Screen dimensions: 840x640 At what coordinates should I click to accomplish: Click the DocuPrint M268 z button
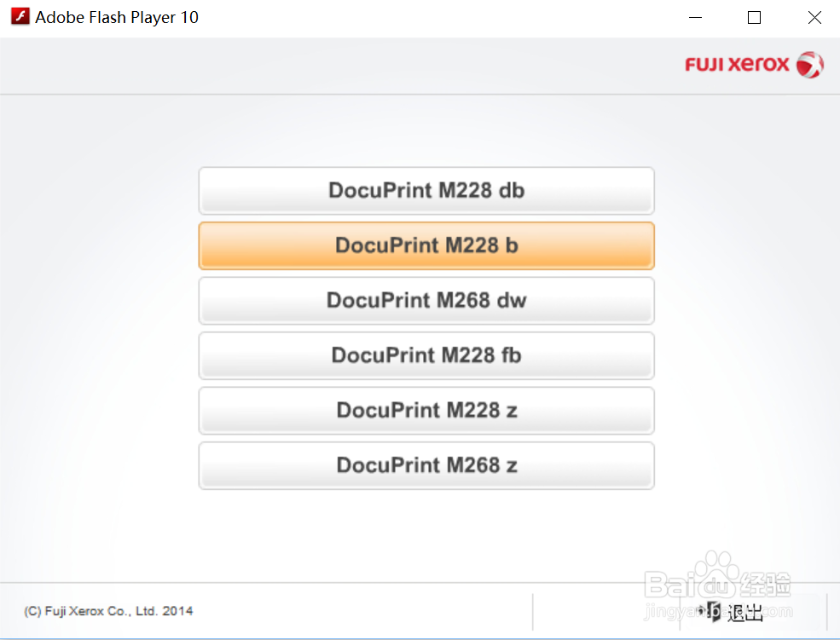[x=426, y=465]
